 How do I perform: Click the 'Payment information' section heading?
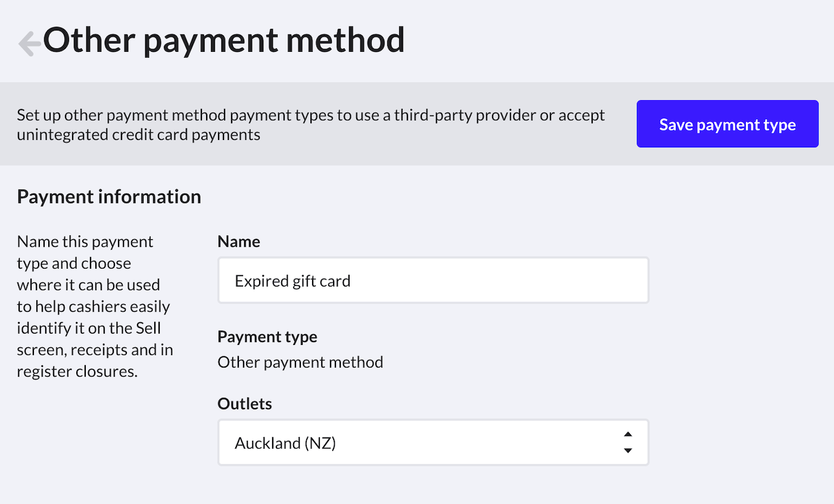[x=109, y=197]
